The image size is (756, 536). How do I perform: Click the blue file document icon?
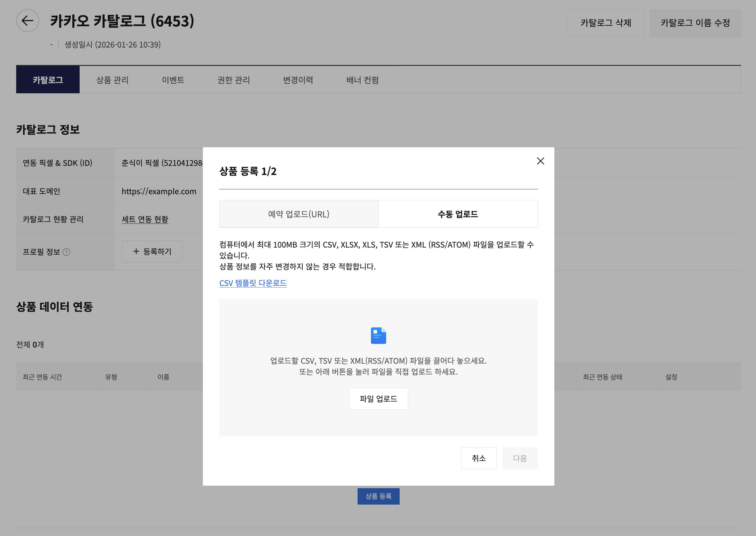(x=378, y=336)
